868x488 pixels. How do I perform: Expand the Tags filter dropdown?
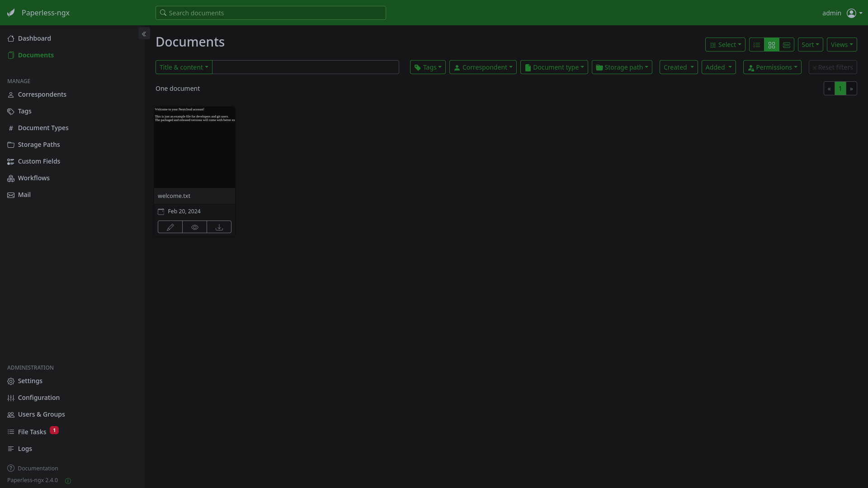coord(428,67)
